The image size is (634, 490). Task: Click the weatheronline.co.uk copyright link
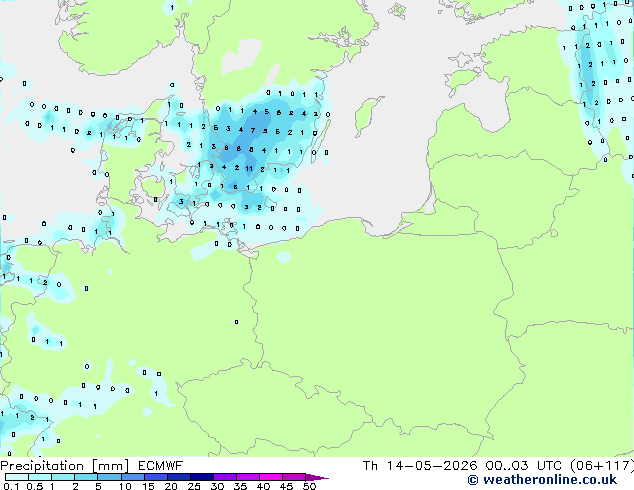click(542, 480)
